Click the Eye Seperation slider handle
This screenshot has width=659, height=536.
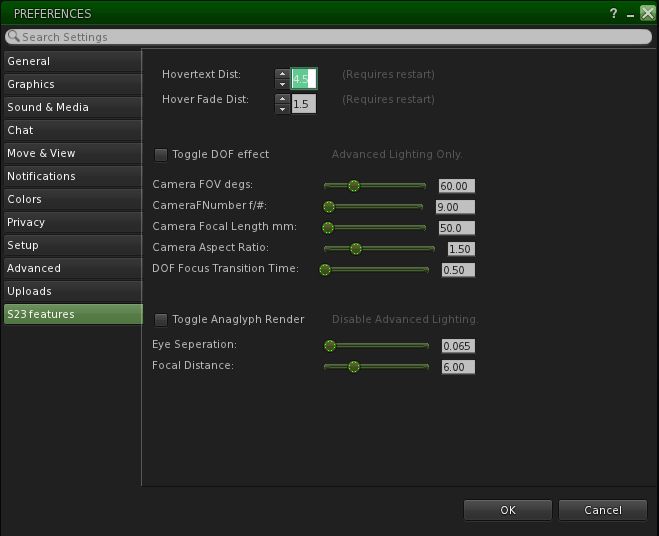pos(329,346)
